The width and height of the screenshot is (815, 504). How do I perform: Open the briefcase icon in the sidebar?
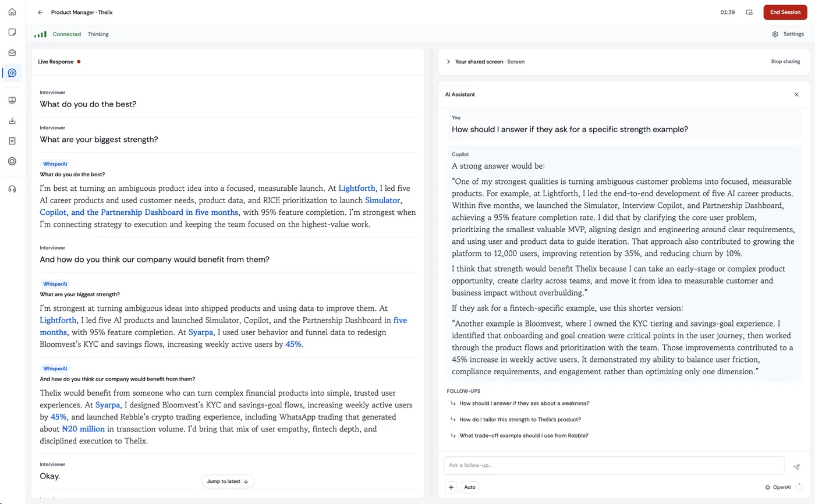[12, 52]
